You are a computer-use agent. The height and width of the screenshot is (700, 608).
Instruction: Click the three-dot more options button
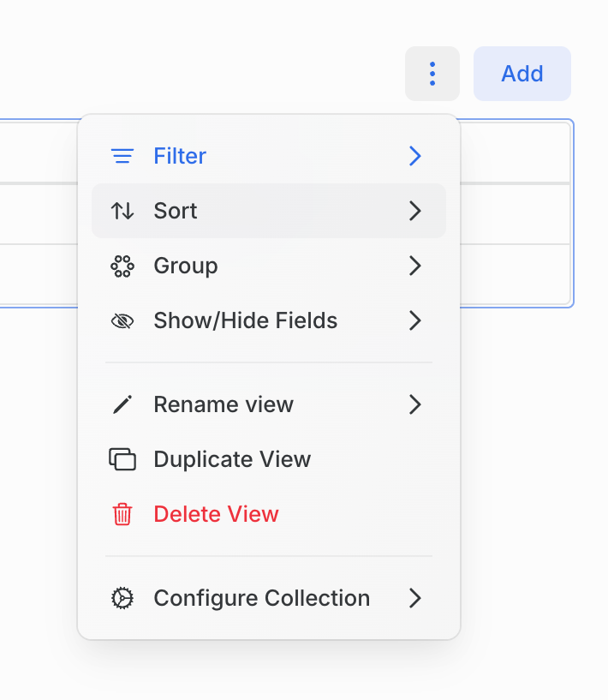click(432, 74)
